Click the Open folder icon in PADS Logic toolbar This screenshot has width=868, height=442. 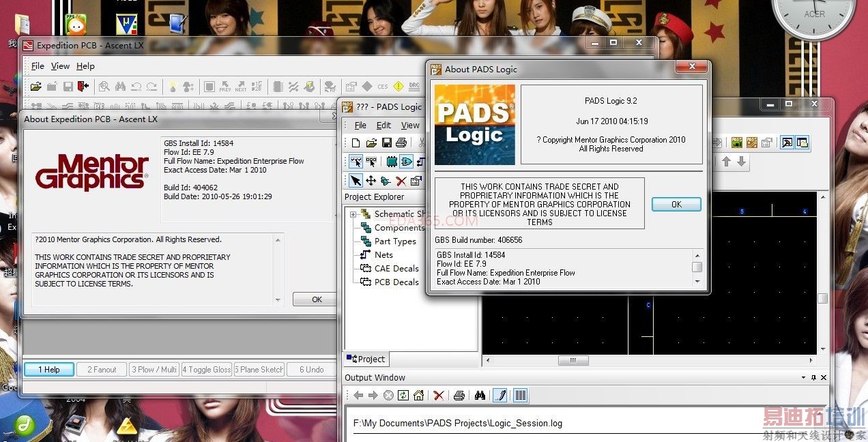click(371, 143)
